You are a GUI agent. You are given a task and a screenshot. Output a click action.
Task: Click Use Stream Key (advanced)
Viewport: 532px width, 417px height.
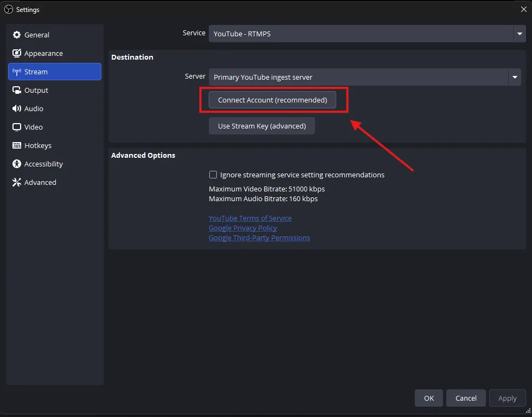[x=261, y=126]
